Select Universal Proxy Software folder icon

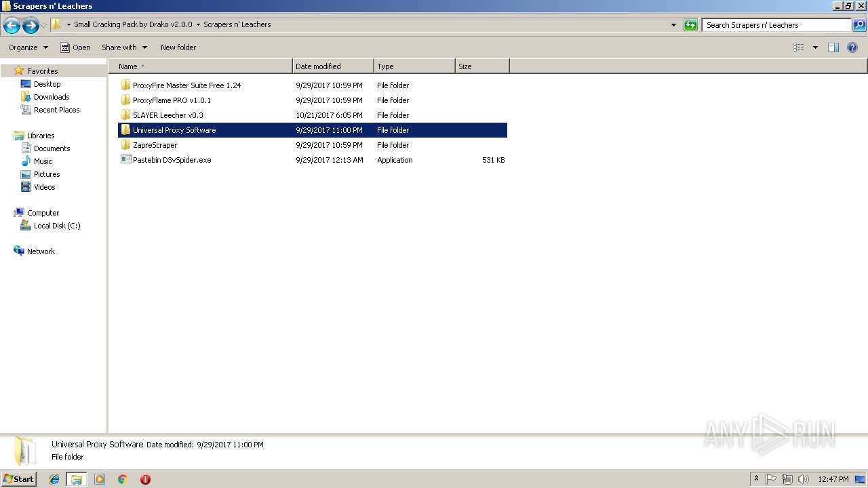(x=125, y=130)
